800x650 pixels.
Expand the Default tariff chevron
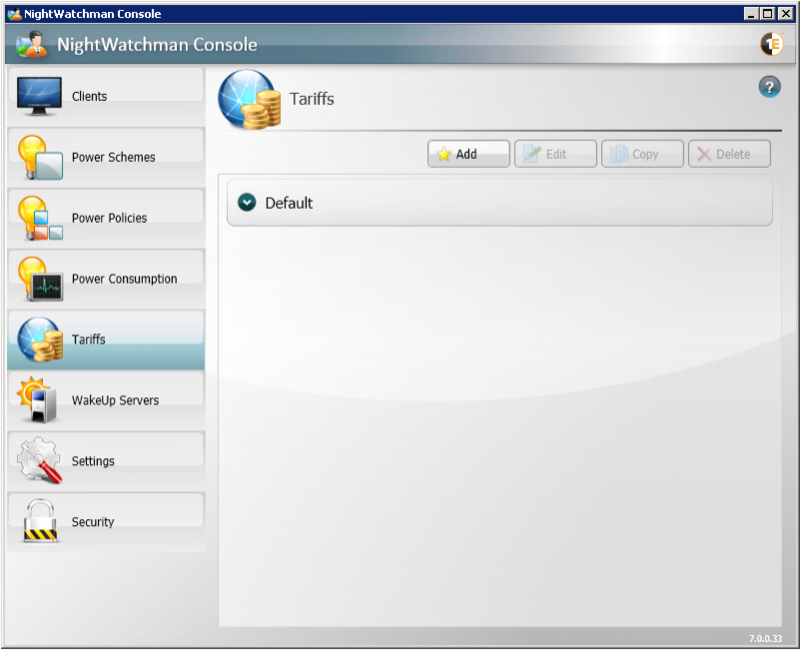tap(247, 203)
